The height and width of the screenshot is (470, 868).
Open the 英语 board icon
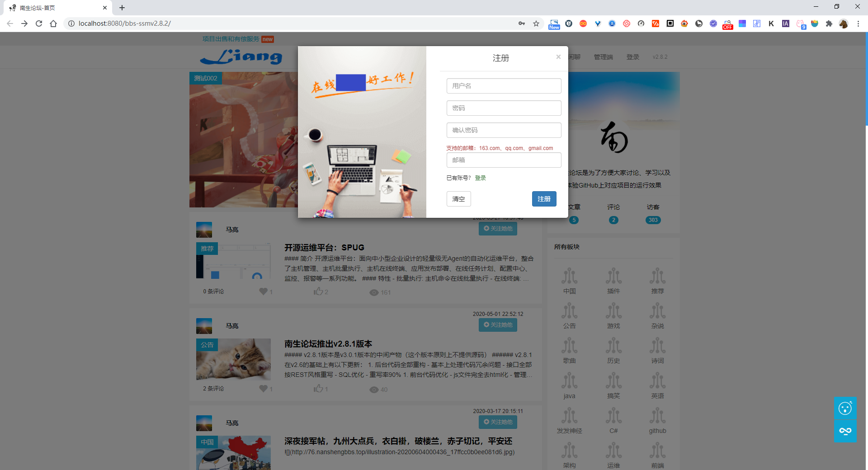657,381
